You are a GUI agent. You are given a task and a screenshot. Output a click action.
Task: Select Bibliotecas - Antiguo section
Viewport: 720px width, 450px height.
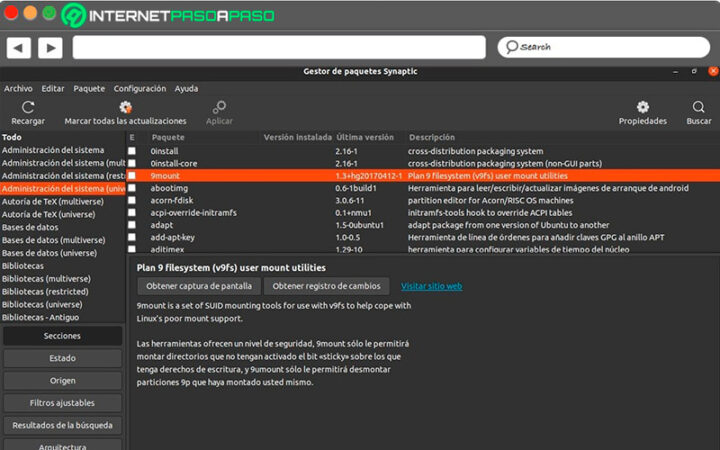point(40,317)
